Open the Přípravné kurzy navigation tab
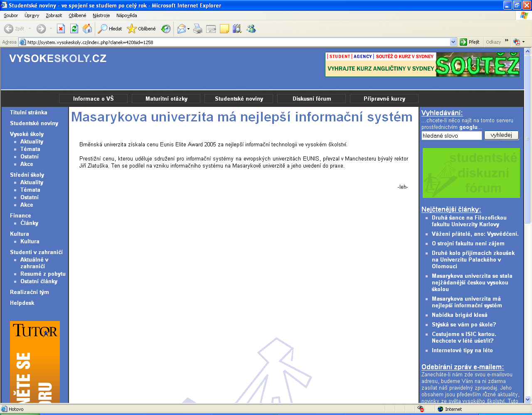Image resolution: width=532 pixels, height=415 pixels. [x=384, y=99]
